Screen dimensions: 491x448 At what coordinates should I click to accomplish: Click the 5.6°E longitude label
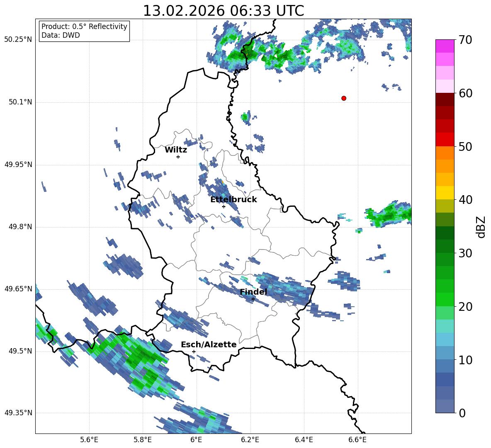click(89, 440)
